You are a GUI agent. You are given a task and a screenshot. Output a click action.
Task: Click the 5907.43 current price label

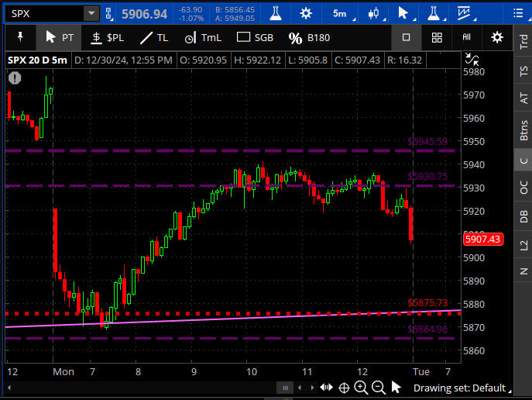482,239
